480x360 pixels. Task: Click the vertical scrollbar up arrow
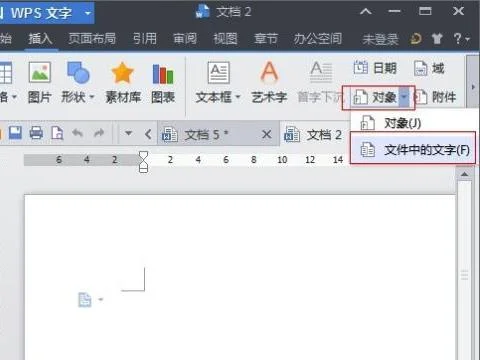click(464, 174)
